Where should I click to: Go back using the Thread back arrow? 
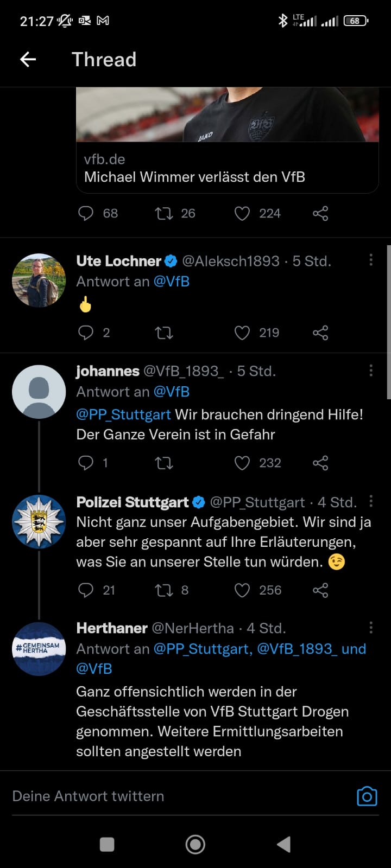tap(28, 59)
